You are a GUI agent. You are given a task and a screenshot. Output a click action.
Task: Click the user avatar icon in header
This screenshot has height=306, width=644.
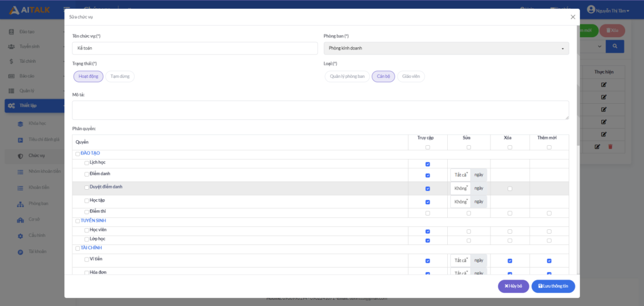(x=590, y=9)
